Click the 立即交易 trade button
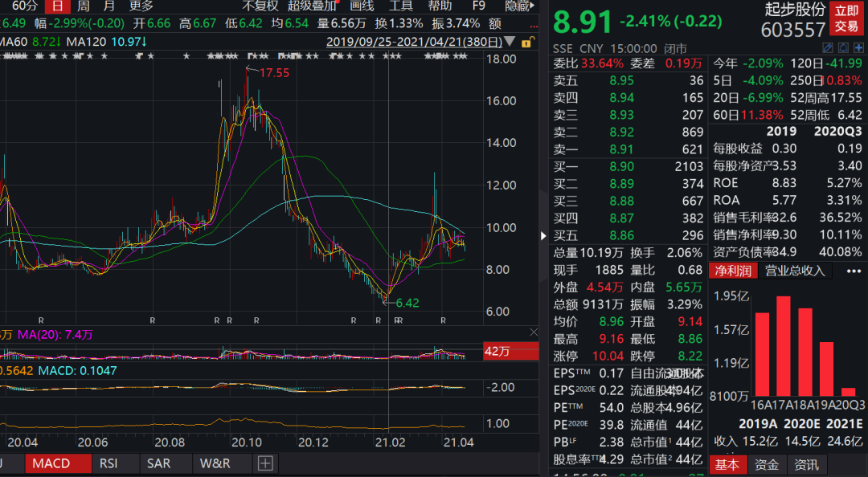The height and width of the screenshot is (477, 868). coord(846,18)
